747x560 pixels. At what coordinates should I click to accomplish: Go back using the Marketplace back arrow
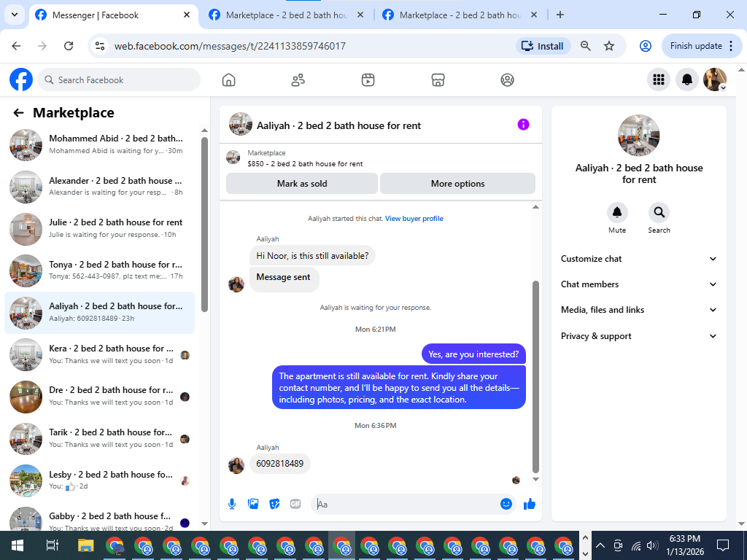click(x=18, y=113)
